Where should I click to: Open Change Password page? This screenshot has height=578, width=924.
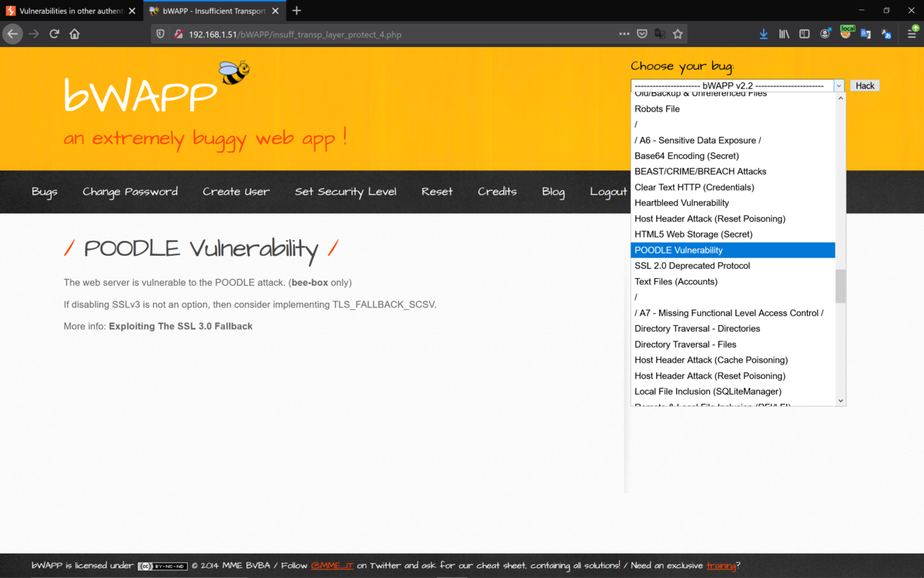point(130,192)
